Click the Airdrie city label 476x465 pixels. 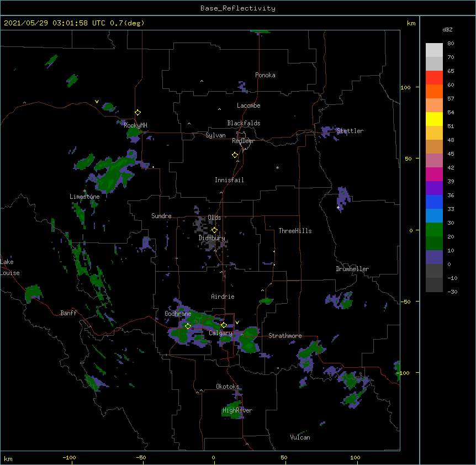pyautogui.click(x=223, y=297)
